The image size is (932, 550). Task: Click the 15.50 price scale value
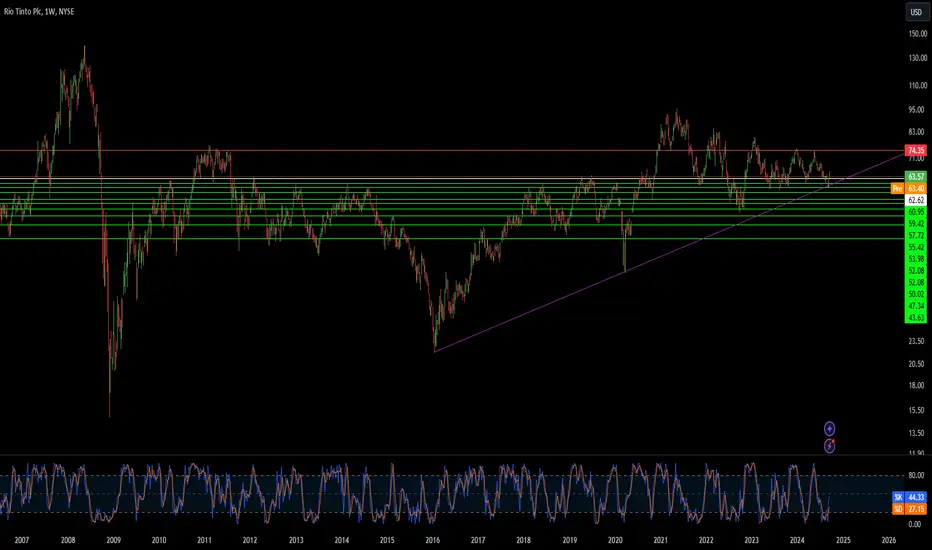coord(916,410)
